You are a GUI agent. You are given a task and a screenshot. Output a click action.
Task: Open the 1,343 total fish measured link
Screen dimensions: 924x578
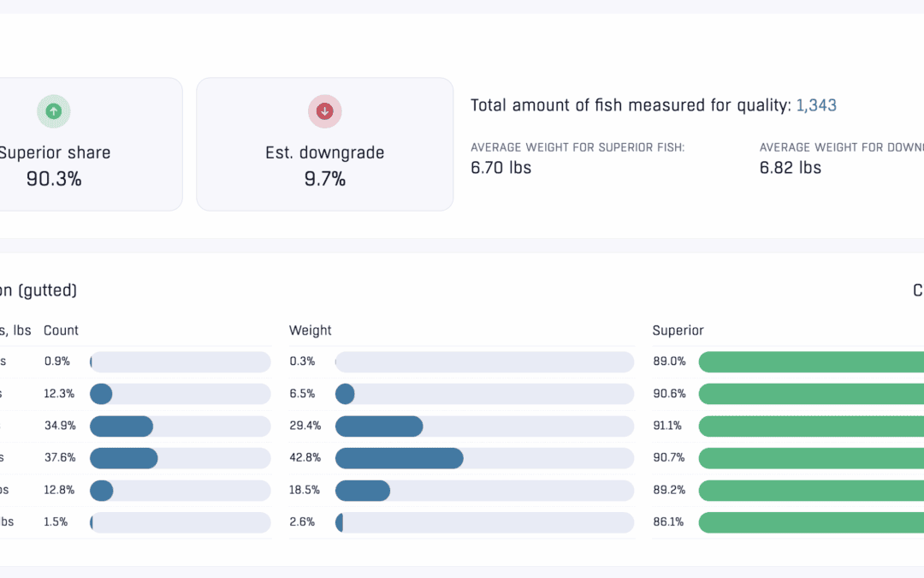tap(815, 105)
